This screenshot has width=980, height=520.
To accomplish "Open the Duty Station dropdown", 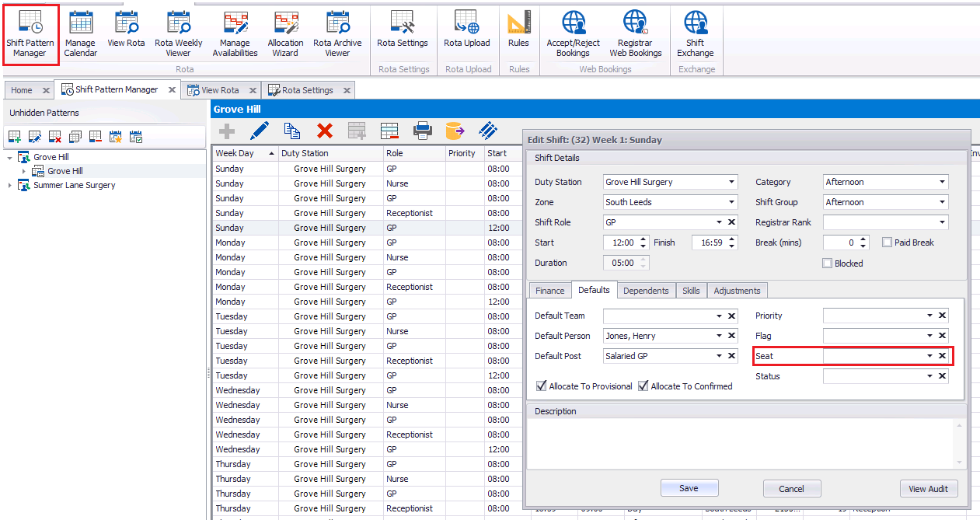I will click(x=731, y=182).
